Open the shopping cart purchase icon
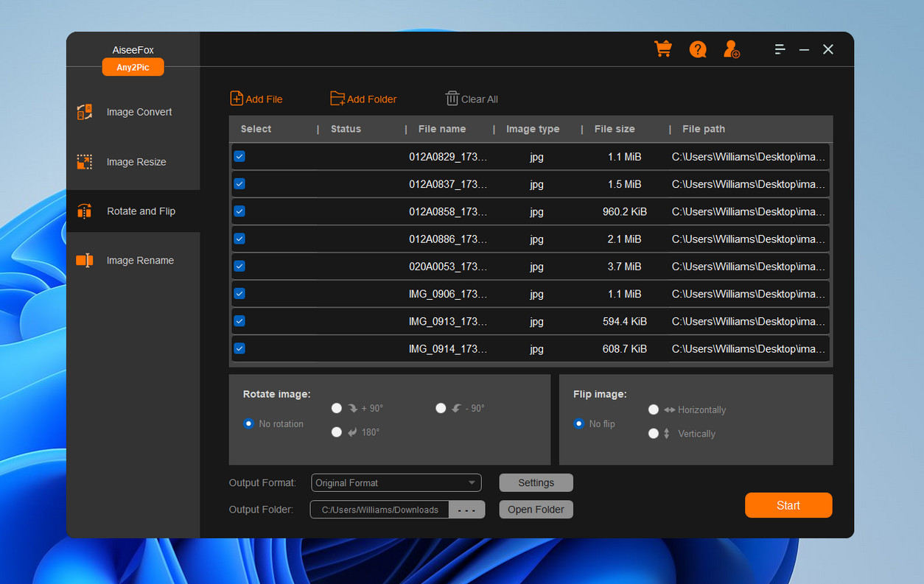Viewport: 924px width, 584px height. click(x=662, y=49)
